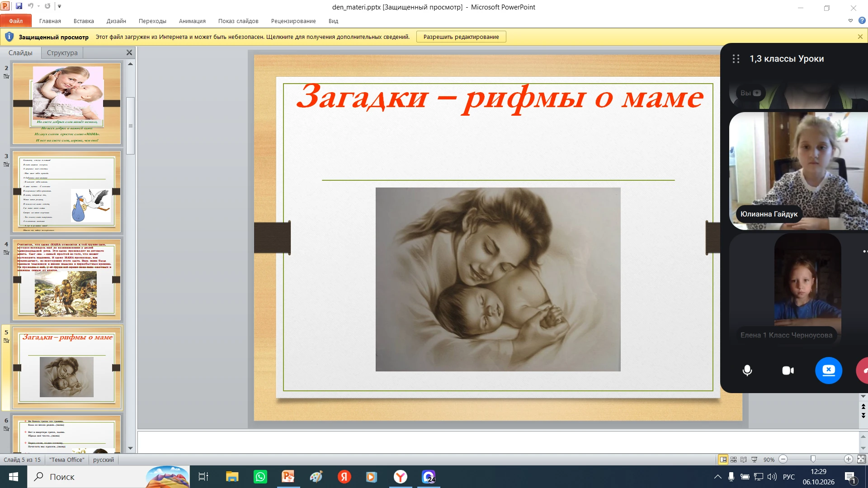Expand the ribbon with the chevron arrow
Image resolution: width=868 pixels, height=488 pixels.
pos(850,21)
